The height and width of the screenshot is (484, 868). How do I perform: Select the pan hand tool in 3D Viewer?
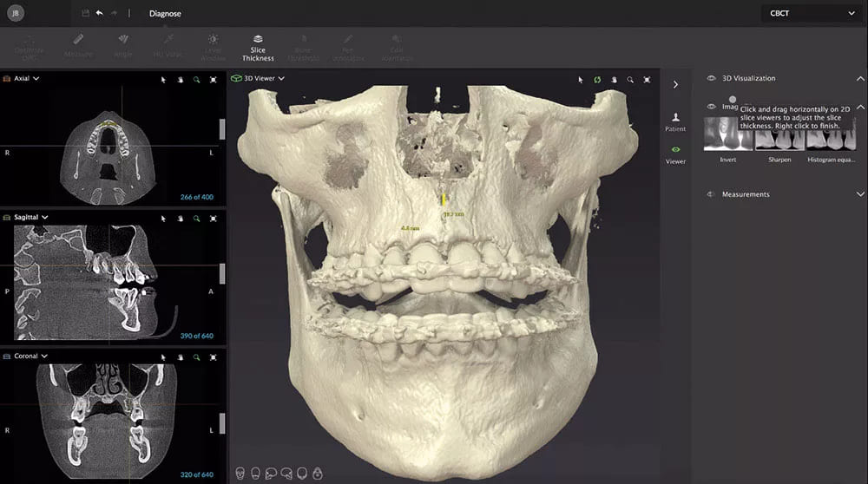[614, 79]
